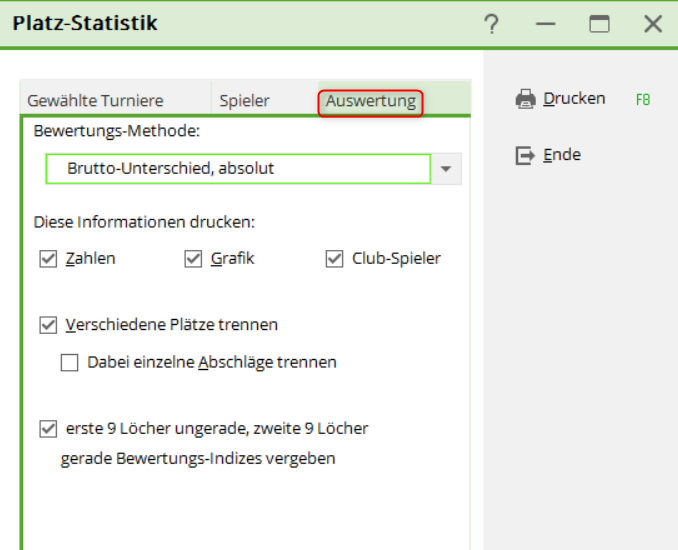678x550 pixels.
Task: Click the Brutto-Unterschied, absolut field
Action: [x=238, y=169]
